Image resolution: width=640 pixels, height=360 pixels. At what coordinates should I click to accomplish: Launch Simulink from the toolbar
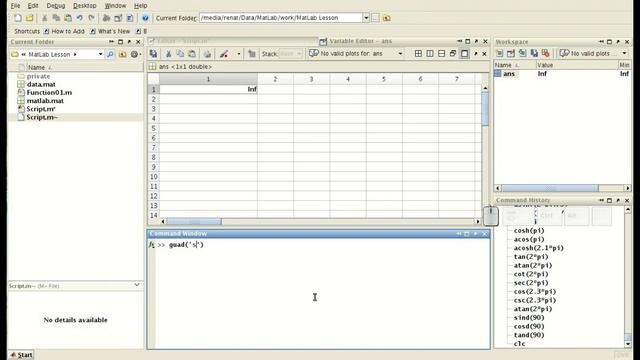[107, 18]
